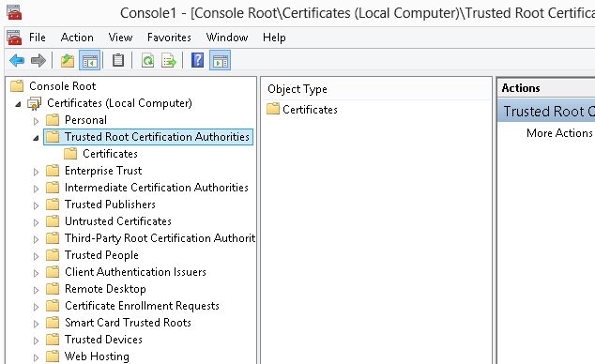Open the Action menu
The width and height of the screenshot is (595, 364).
(x=77, y=38)
